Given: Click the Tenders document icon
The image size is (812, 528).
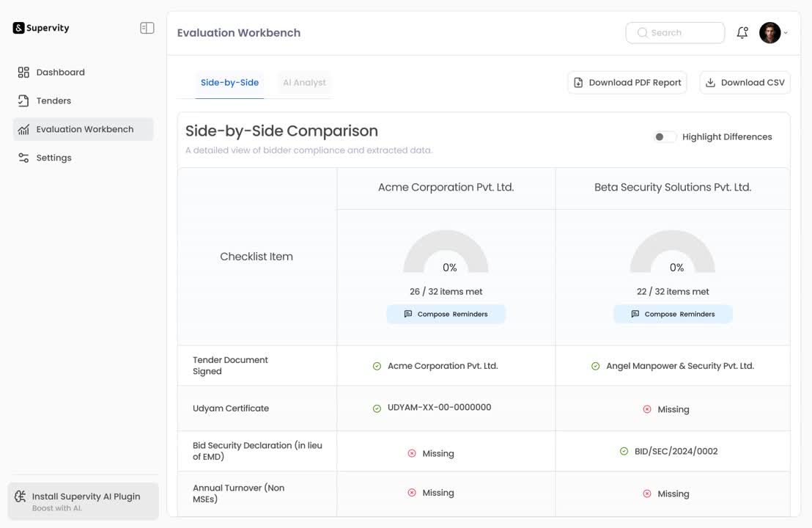Looking at the screenshot, I should pos(23,100).
